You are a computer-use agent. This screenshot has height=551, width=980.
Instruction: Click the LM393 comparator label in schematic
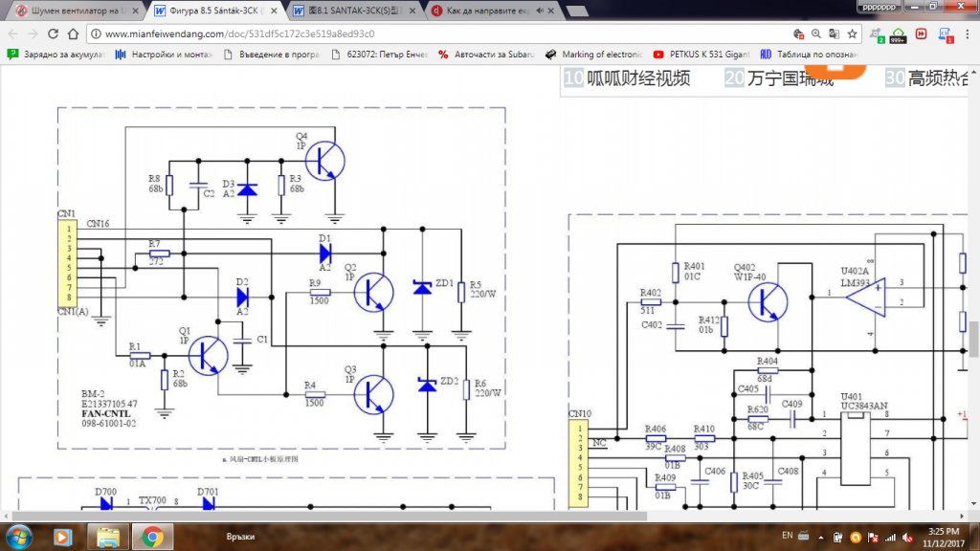(855, 283)
